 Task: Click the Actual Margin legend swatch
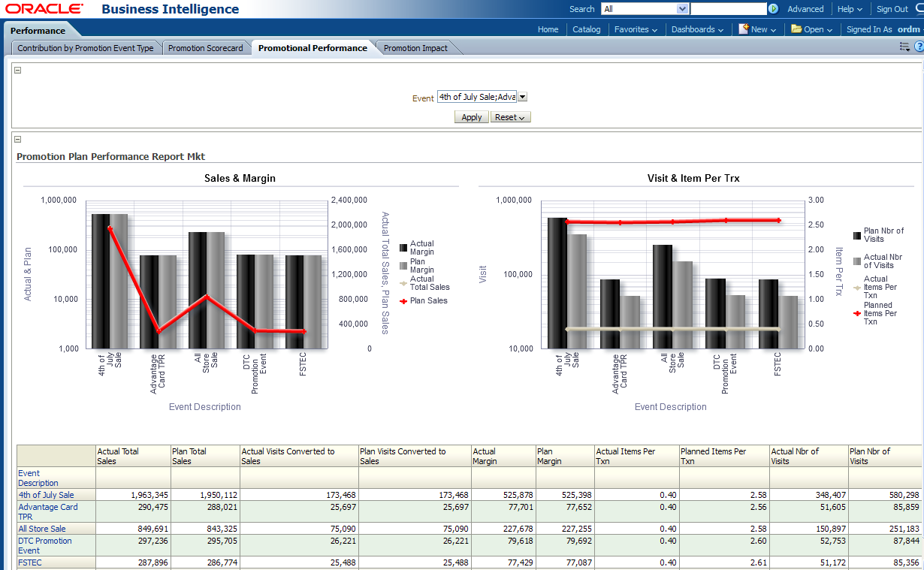[x=403, y=248]
